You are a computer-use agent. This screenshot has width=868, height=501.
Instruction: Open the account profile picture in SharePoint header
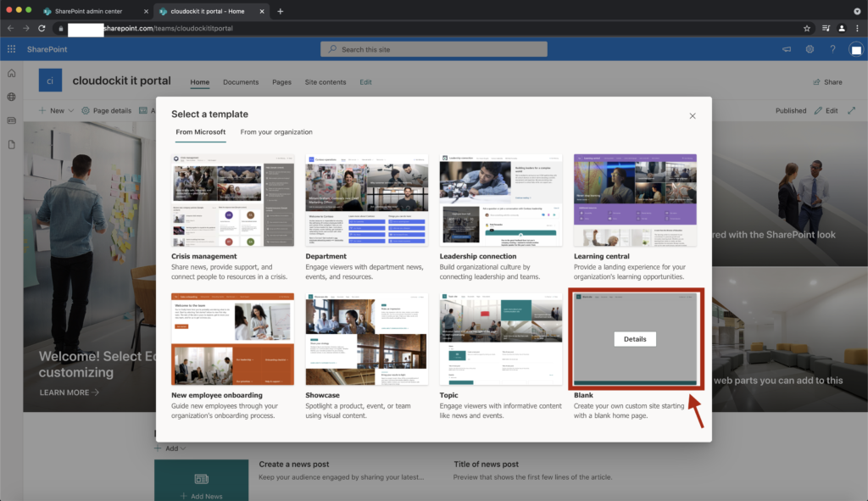(856, 50)
